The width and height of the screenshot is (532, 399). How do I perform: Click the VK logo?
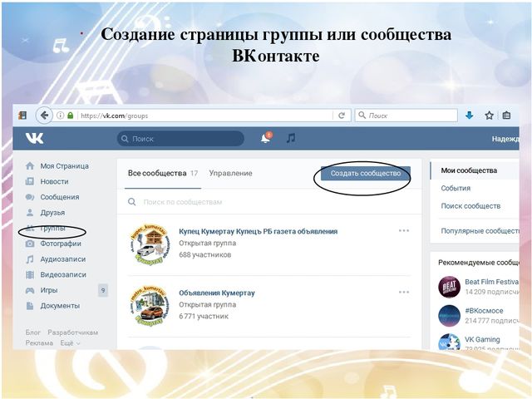(34, 138)
